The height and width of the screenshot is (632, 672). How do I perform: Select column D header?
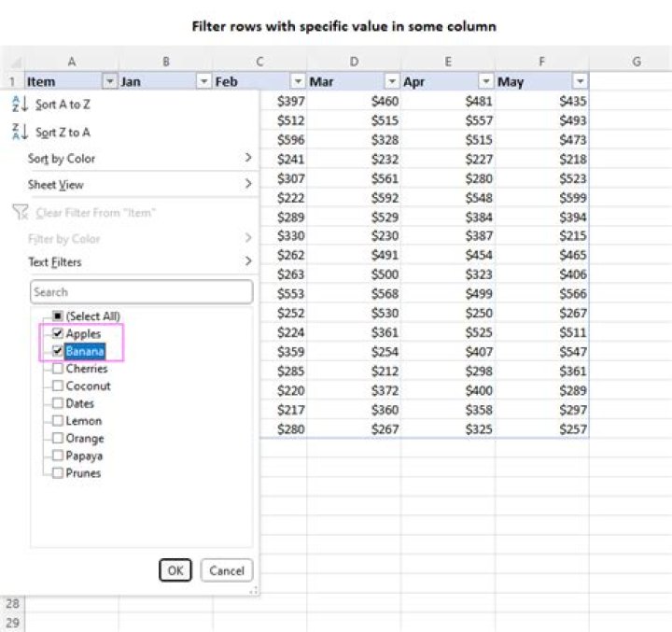354,62
